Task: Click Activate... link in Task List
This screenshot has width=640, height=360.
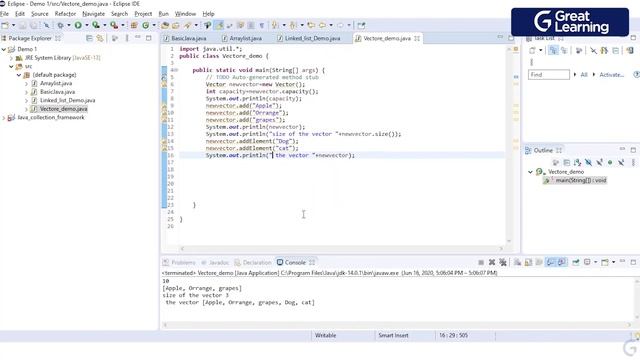Action: pos(611,75)
